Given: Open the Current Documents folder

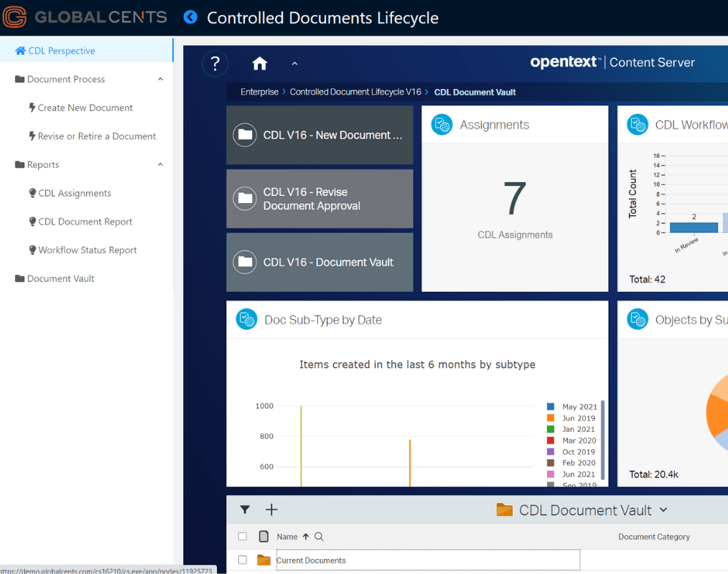Looking at the screenshot, I should pos(311,560).
